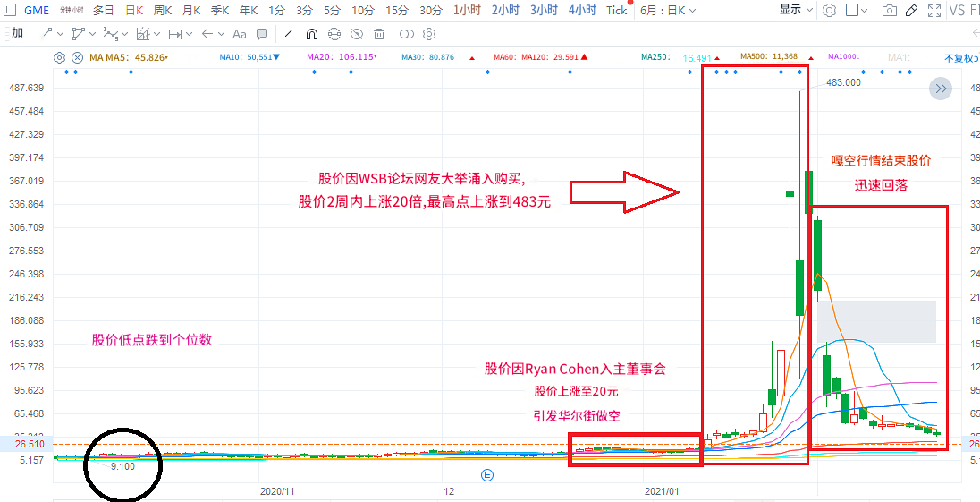
Task: Click the MA10: 50,551 indicator label
Action: coord(250,57)
